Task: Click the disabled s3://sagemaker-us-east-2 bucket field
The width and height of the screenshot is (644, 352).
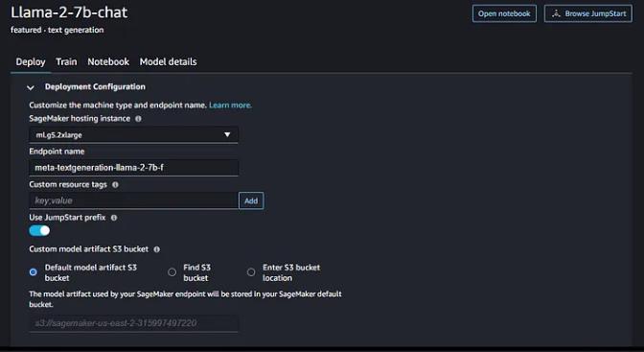Action: pos(133,323)
